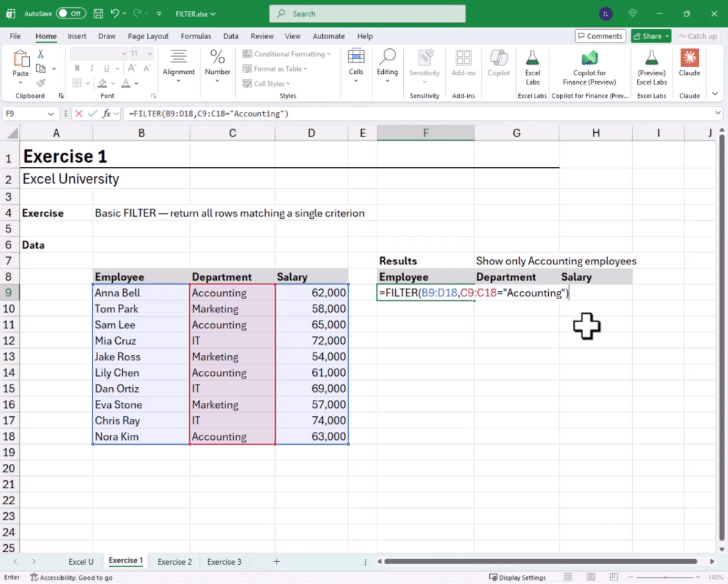Confirm formula entry with checkmark
Viewport: 728px width, 584px height.
click(x=92, y=114)
